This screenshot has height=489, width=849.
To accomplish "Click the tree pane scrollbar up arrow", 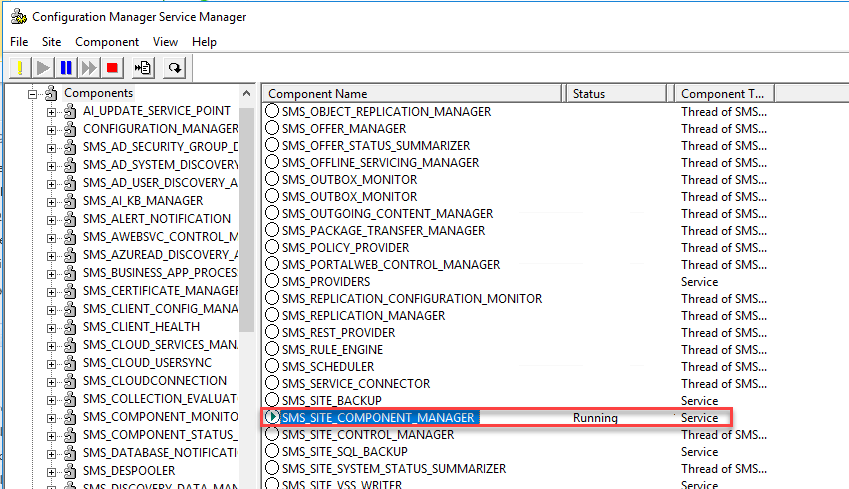I will [247, 92].
